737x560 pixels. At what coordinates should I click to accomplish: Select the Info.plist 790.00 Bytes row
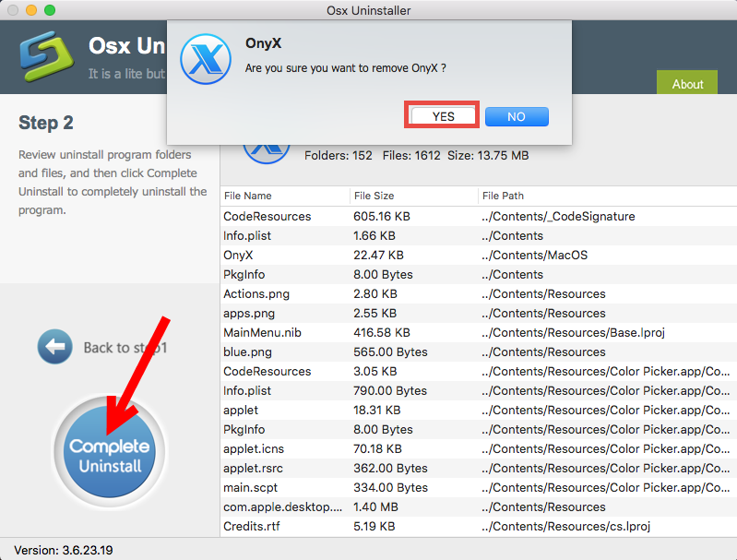click(479, 391)
